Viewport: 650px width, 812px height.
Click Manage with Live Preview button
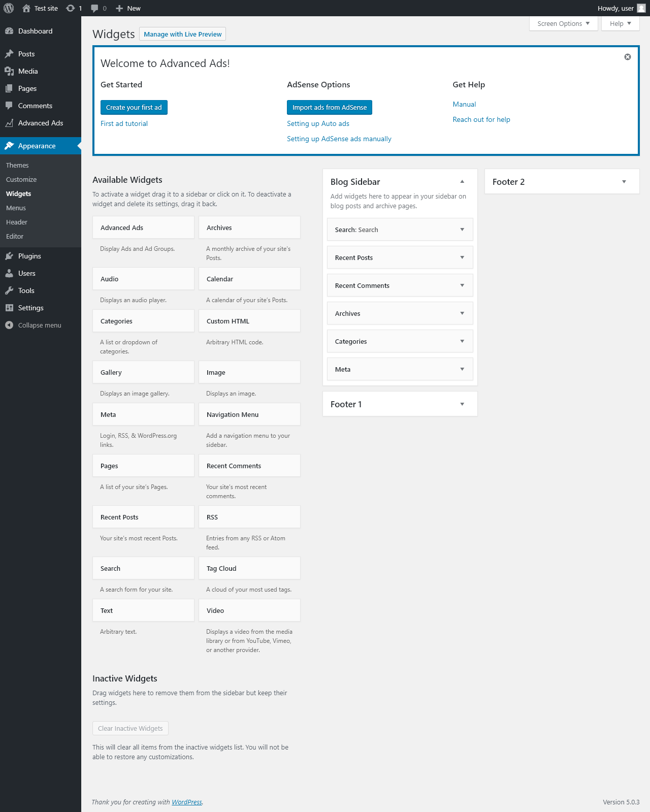[183, 34]
